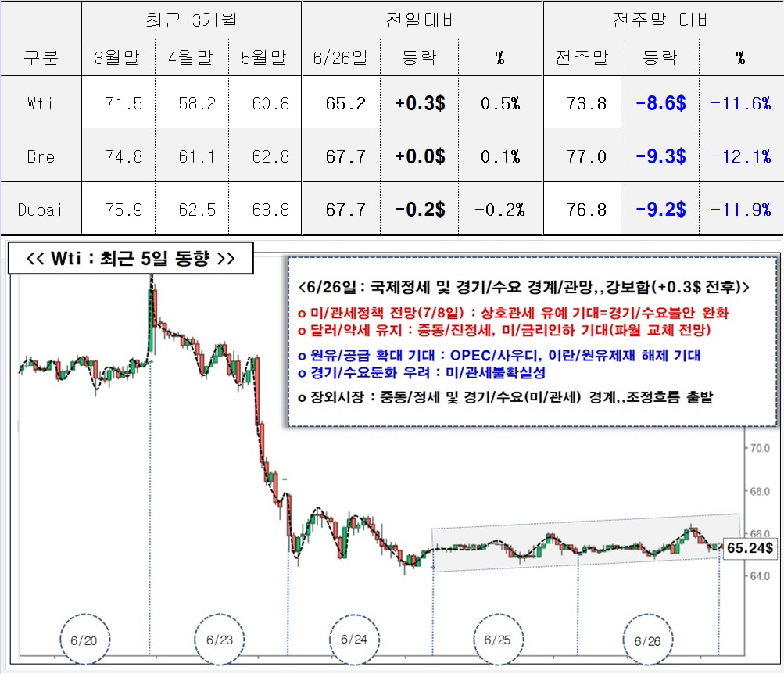Click Wti 6/26 value 65.2

(x=345, y=103)
